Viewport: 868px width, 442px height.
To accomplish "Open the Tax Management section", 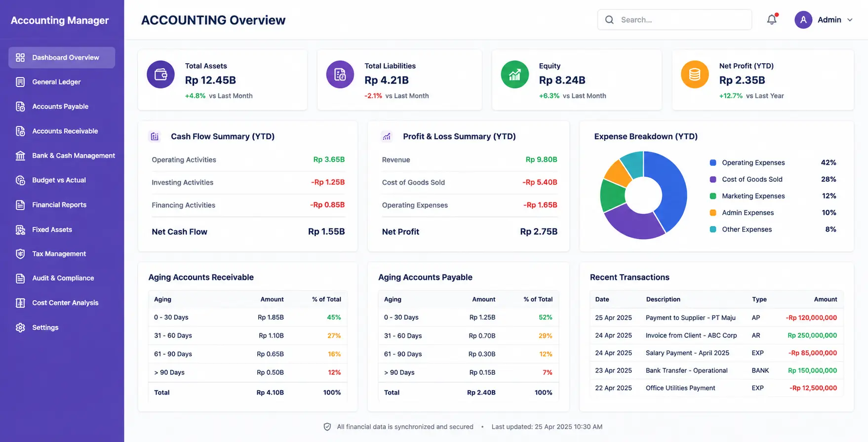I will 59,254.
